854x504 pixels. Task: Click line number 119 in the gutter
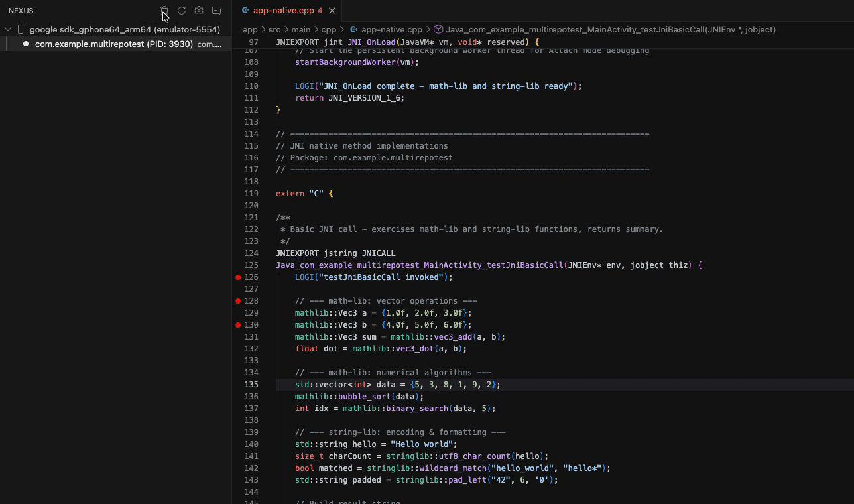[251, 194]
